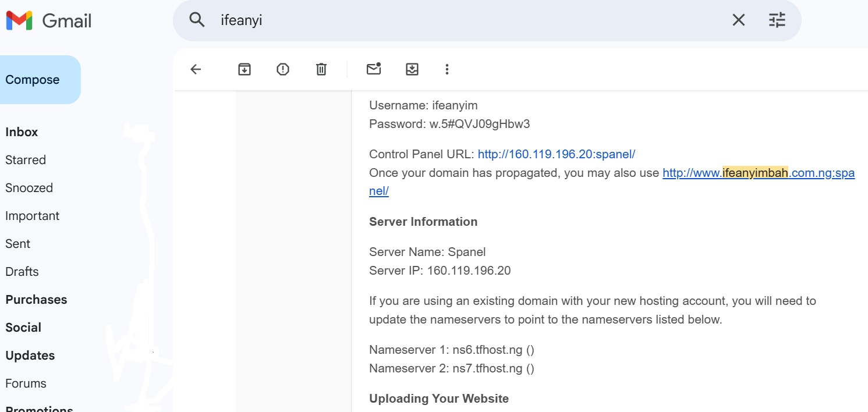This screenshot has height=412, width=868.
Task: Delete this email with trash icon
Action: click(321, 69)
